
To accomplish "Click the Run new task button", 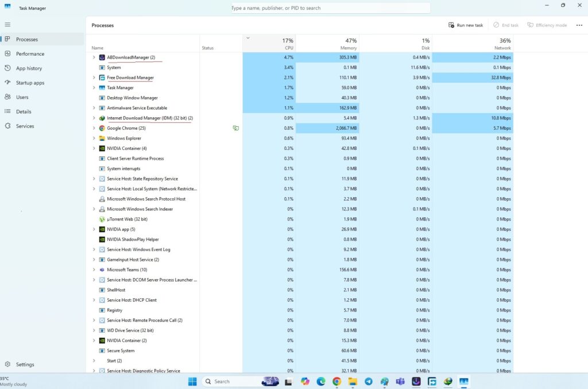I will point(465,25).
